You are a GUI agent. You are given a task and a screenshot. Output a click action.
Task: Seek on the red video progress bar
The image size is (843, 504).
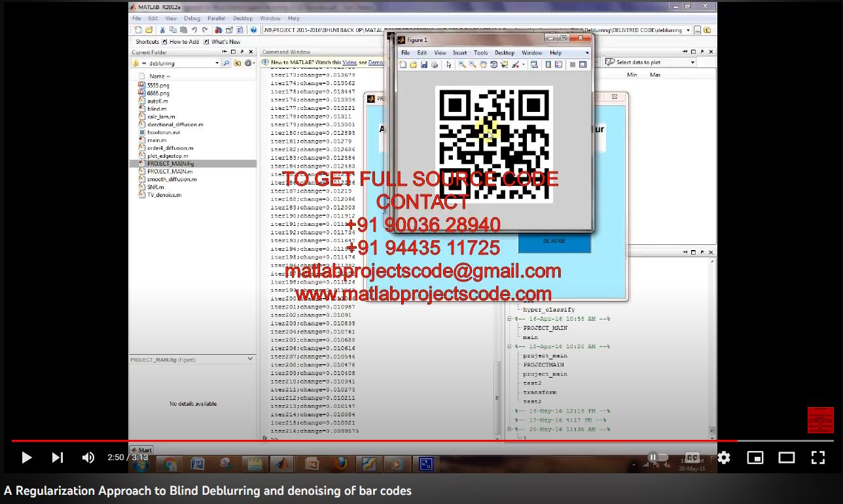point(421,441)
